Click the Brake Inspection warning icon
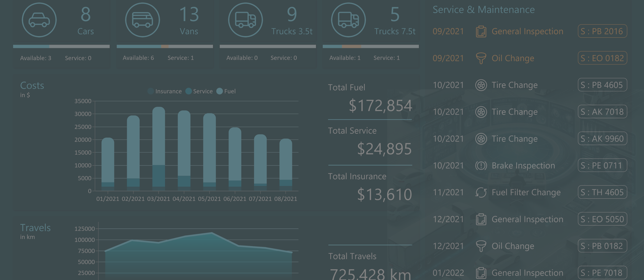 [481, 166]
